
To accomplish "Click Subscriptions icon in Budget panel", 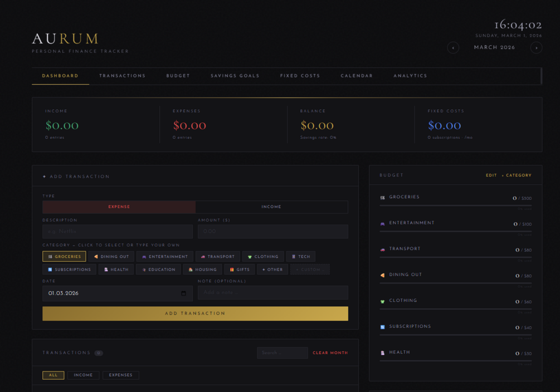I will coord(382,327).
